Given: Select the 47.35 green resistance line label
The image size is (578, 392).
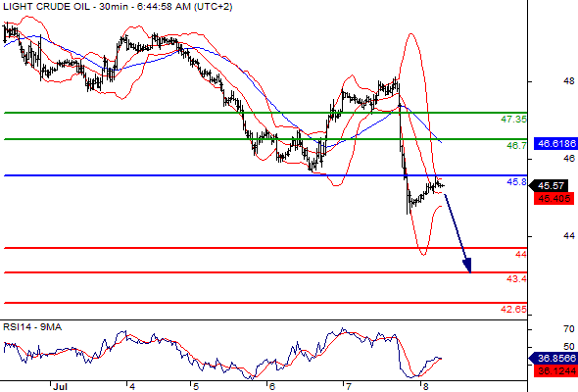Looking at the screenshot, I should (513, 120).
